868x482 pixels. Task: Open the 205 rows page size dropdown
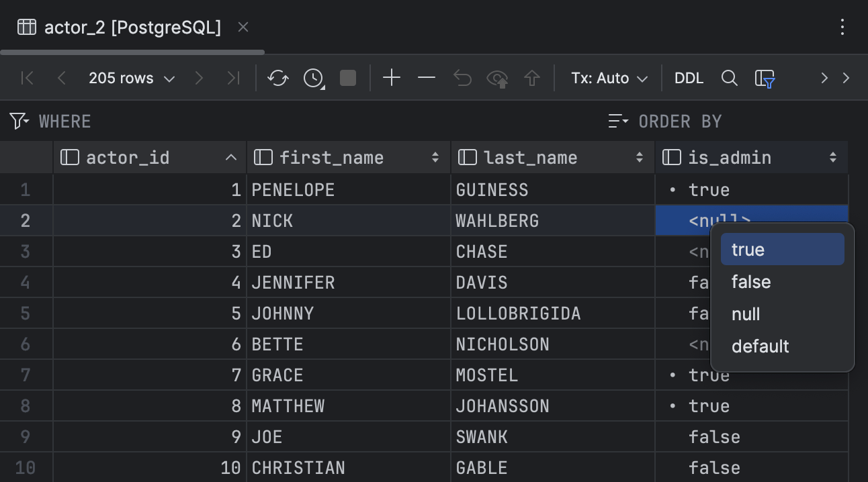tap(132, 78)
